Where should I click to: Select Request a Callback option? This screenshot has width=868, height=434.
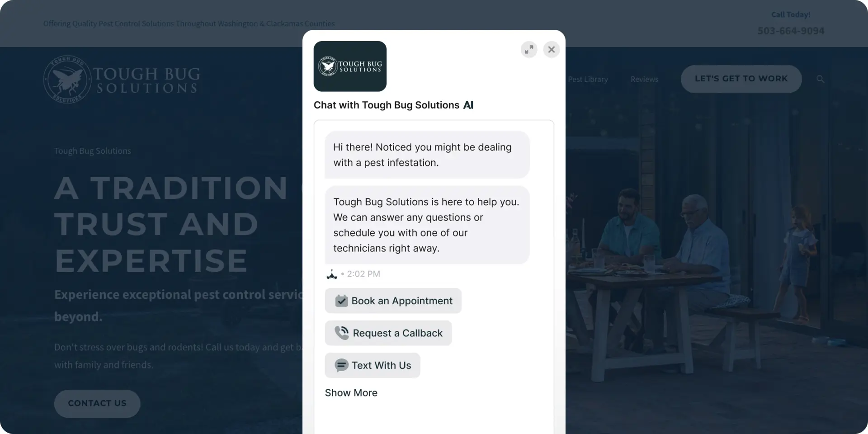coord(388,333)
